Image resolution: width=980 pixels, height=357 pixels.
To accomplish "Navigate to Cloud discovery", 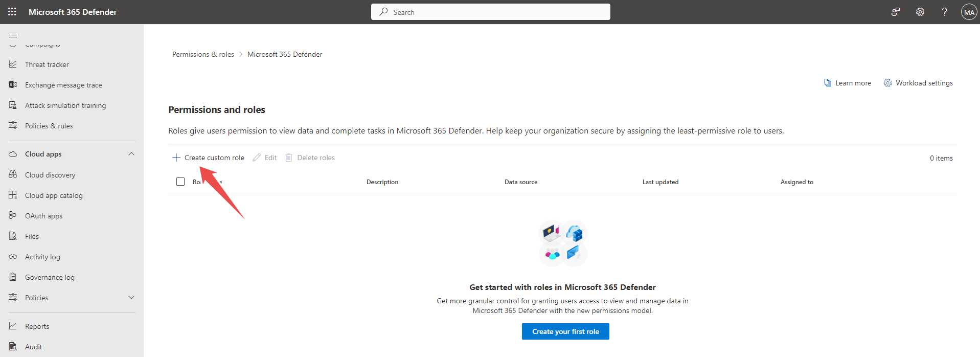I will (50, 175).
